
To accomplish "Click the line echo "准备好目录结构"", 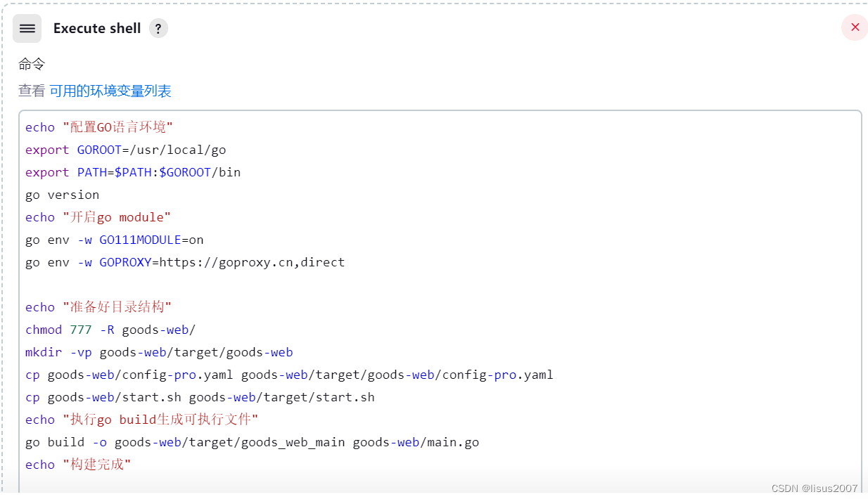I will (98, 307).
